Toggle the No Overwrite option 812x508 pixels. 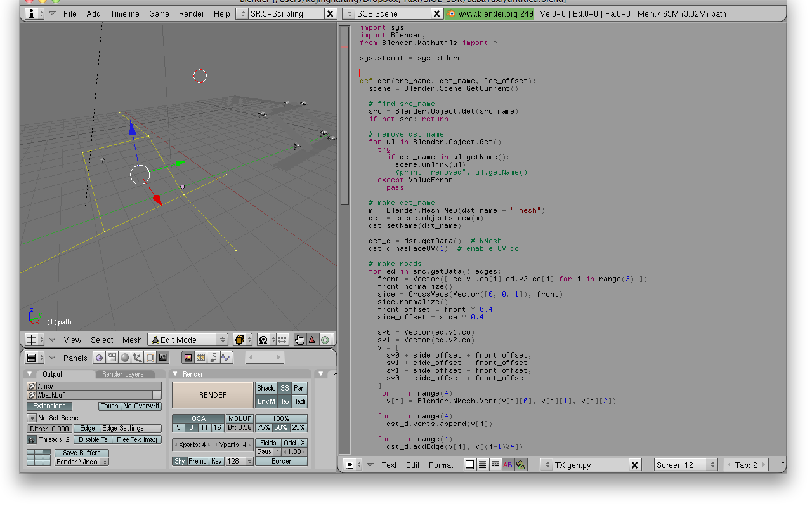(141, 406)
